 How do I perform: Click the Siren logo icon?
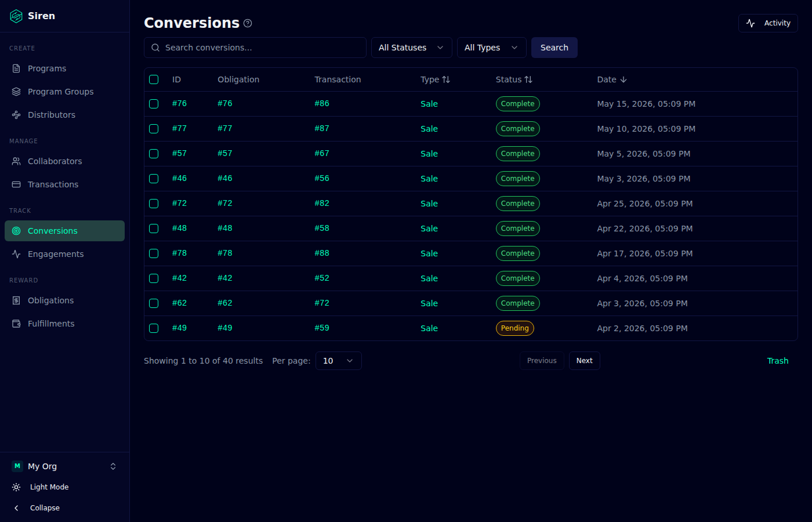point(16,16)
